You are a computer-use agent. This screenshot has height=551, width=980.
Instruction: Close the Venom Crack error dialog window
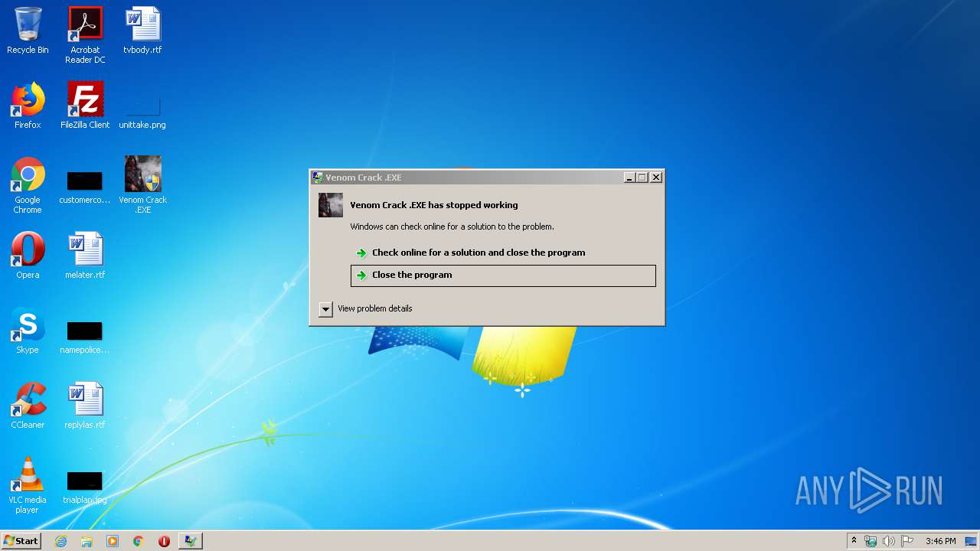coord(655,178)
